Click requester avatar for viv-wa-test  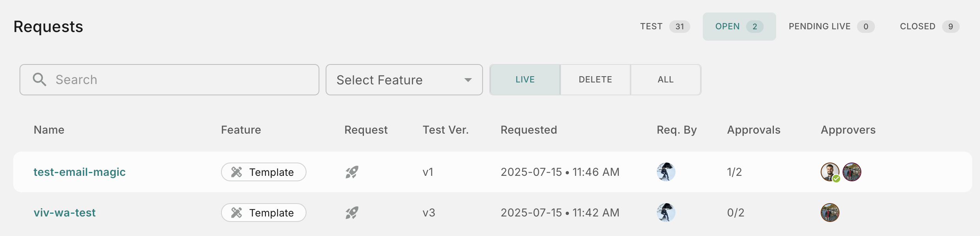click(666, 213)
